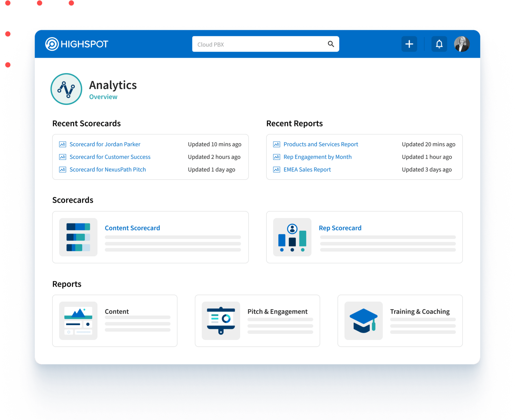Open the Scorecard for NexusPath Pitch
The height and width of the screenshot is (420, 515).
click(x=108, y=169)
